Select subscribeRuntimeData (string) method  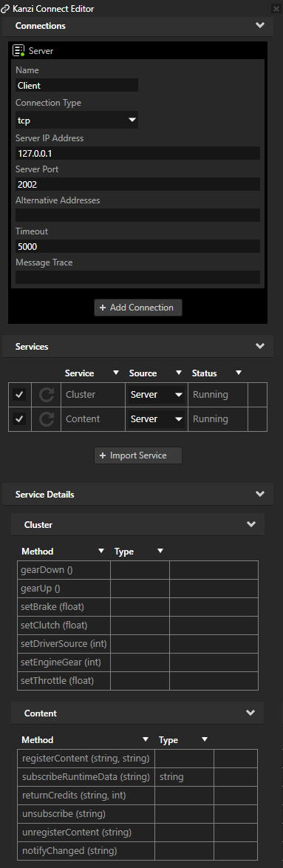coord(86,776)
